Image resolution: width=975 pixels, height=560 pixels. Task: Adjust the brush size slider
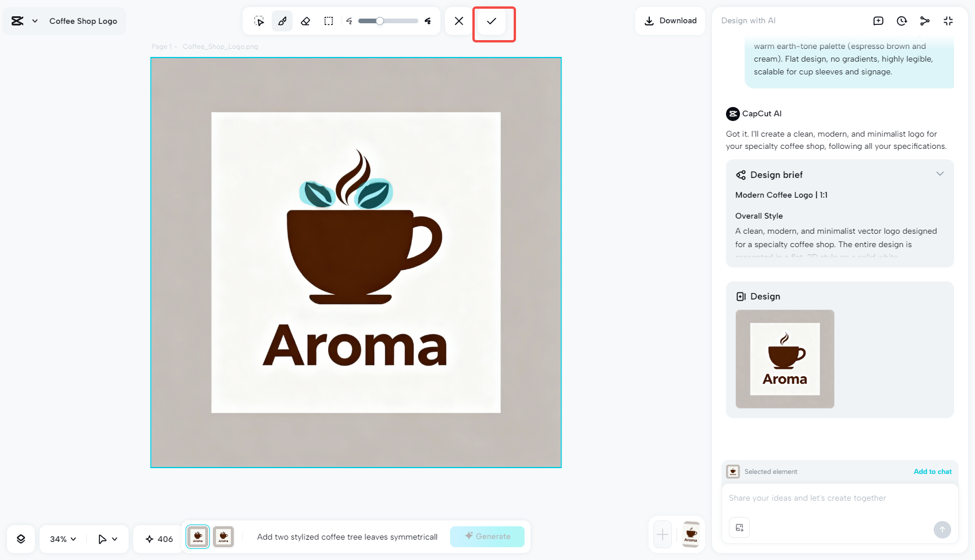tap(388, 21)
